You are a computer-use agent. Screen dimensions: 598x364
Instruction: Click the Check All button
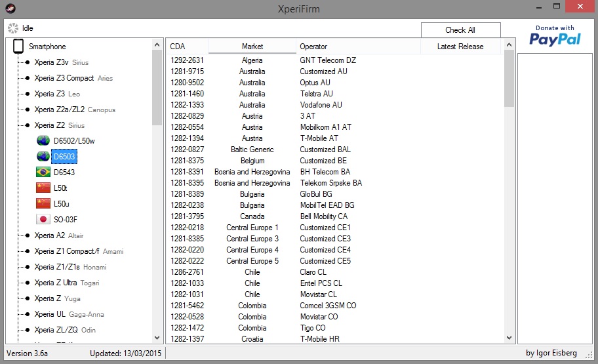pos(460,30)
